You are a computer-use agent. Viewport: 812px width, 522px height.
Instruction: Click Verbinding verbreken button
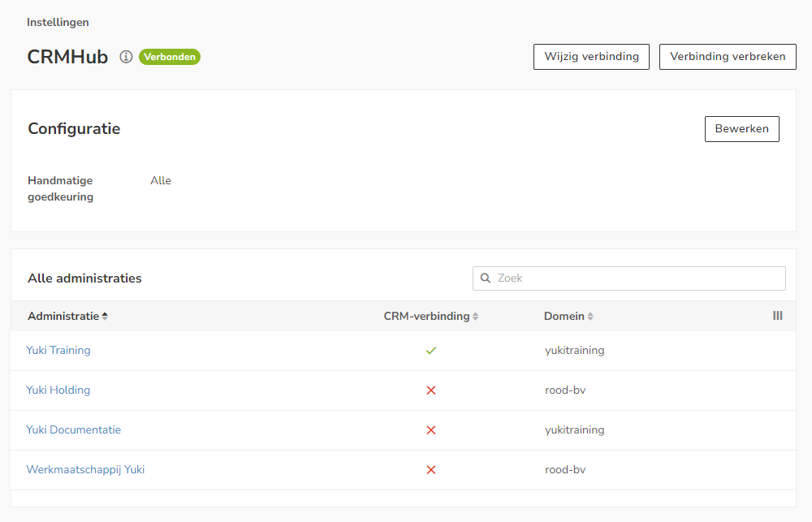(x=728, y=57)
